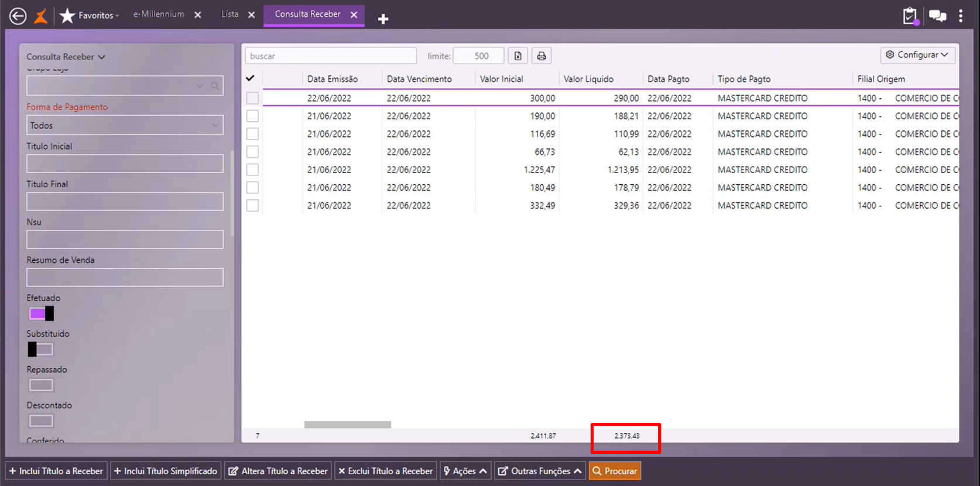Open the clipboard tasks icon

[910, 16]
